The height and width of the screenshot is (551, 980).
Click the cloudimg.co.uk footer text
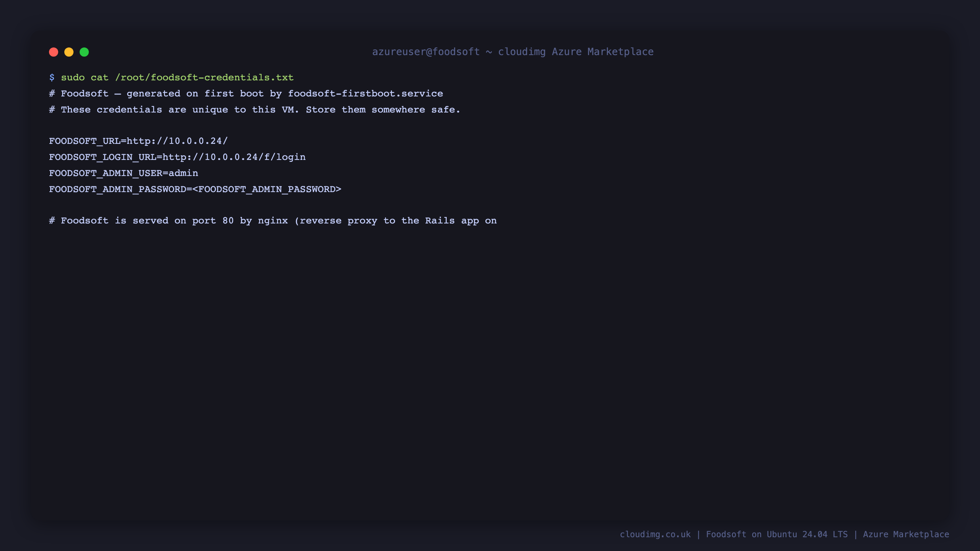click(x=784, y=535)
